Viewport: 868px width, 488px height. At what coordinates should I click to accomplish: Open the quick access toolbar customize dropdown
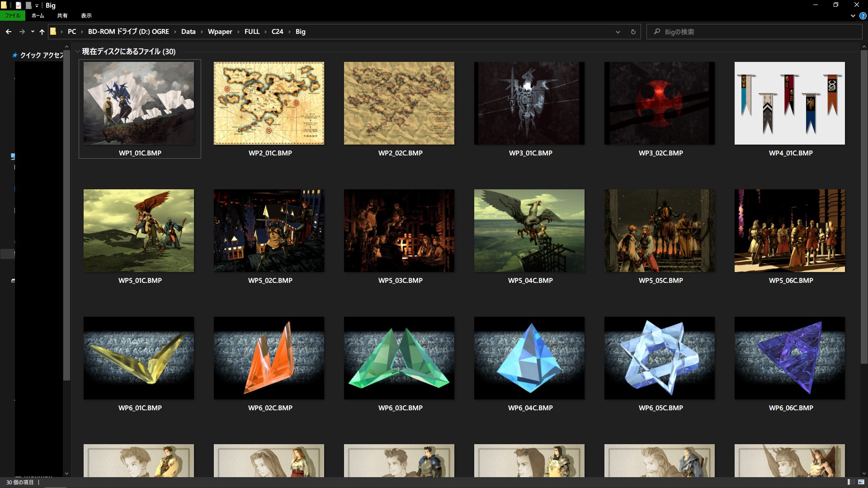coord(37,5)
